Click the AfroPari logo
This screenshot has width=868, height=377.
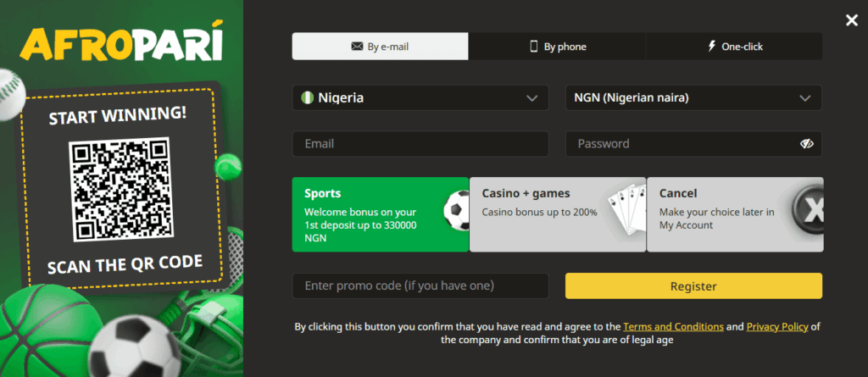pyautogui.click(x=121, y=43)
